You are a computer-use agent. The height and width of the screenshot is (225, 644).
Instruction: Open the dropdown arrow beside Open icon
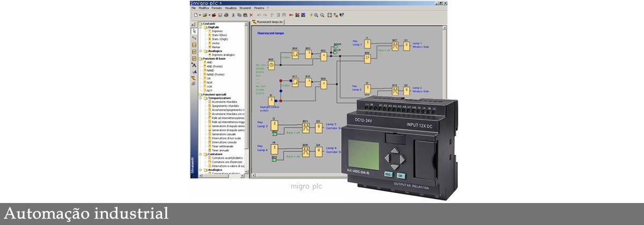coord(209,15)
